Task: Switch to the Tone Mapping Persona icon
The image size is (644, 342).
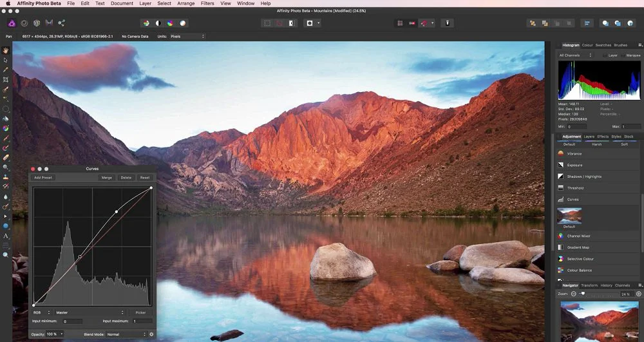Action: [x=49, y=23]
